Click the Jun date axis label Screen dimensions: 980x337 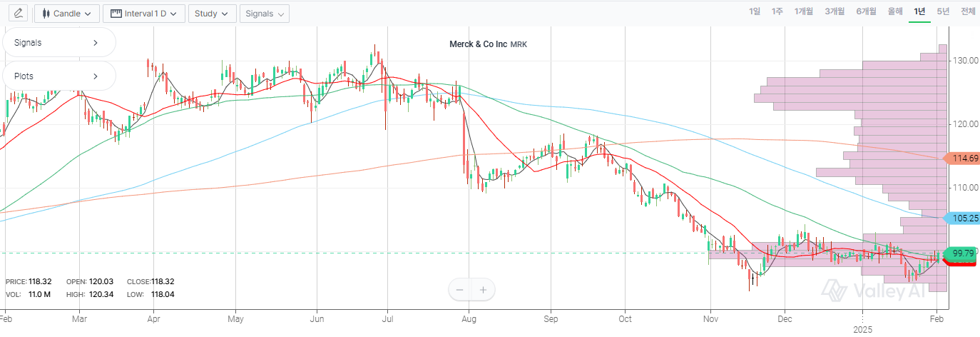(x=319, y=319)
